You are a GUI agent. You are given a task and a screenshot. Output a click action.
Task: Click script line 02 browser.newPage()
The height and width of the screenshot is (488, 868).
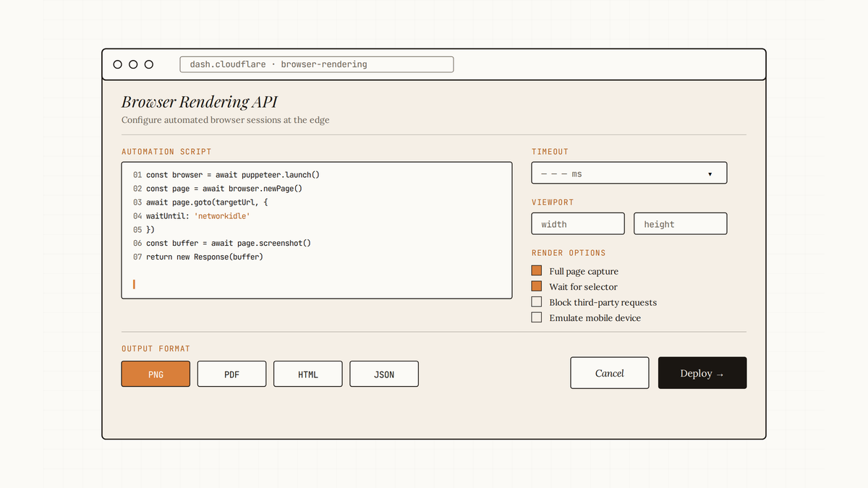click(218, 189)
